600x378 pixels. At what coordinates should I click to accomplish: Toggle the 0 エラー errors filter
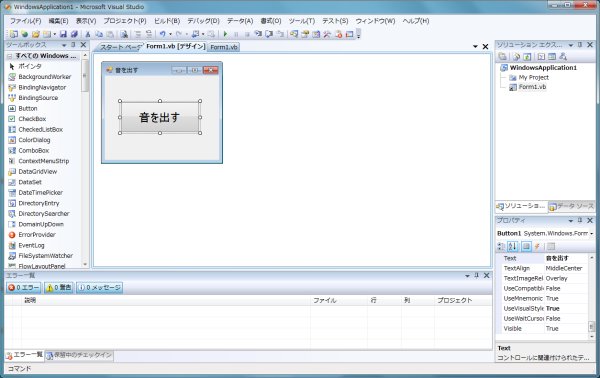click(24, 287)
